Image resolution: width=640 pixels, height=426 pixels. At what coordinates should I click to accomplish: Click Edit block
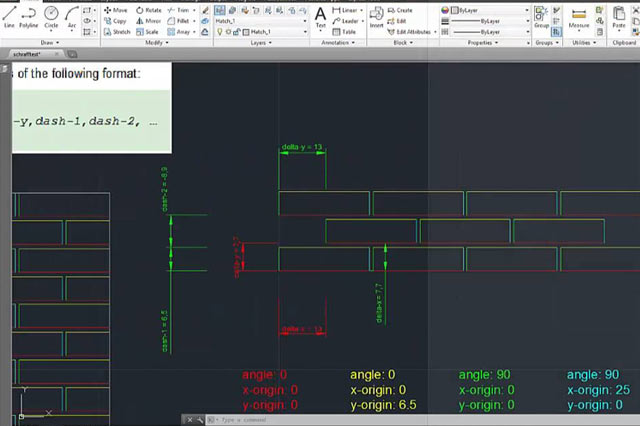tap(396, 21)
